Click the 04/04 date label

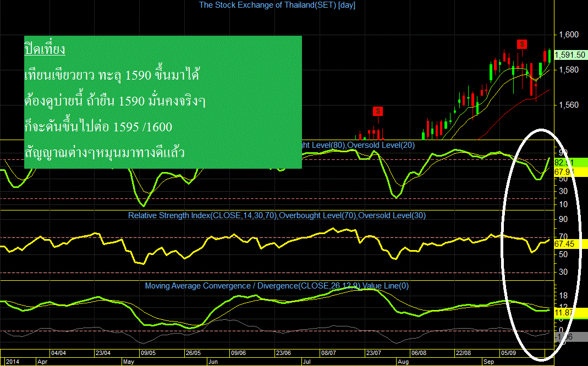point(58,353)
